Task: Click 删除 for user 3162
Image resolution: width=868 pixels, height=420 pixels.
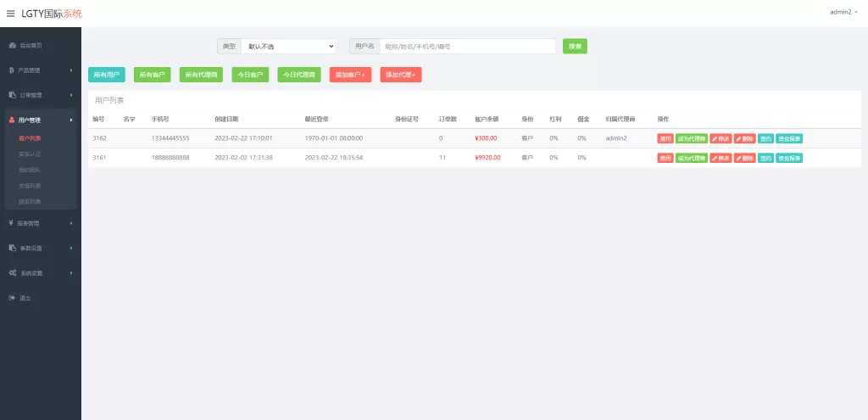Action: click(x=745, y=138)
